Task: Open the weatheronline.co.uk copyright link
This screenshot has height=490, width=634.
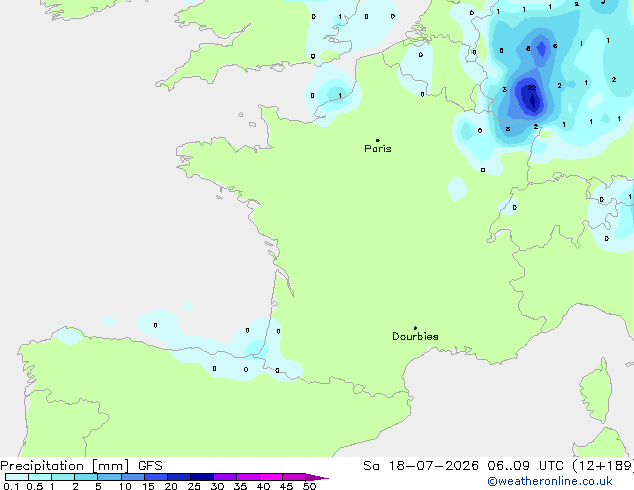Action: 550,481
